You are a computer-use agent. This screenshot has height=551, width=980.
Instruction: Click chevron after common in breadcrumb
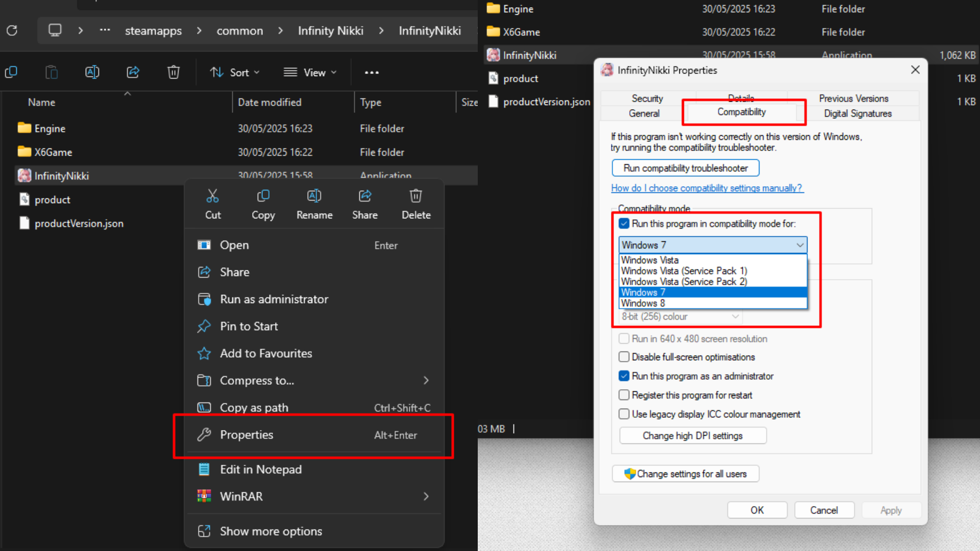[280, 31]
